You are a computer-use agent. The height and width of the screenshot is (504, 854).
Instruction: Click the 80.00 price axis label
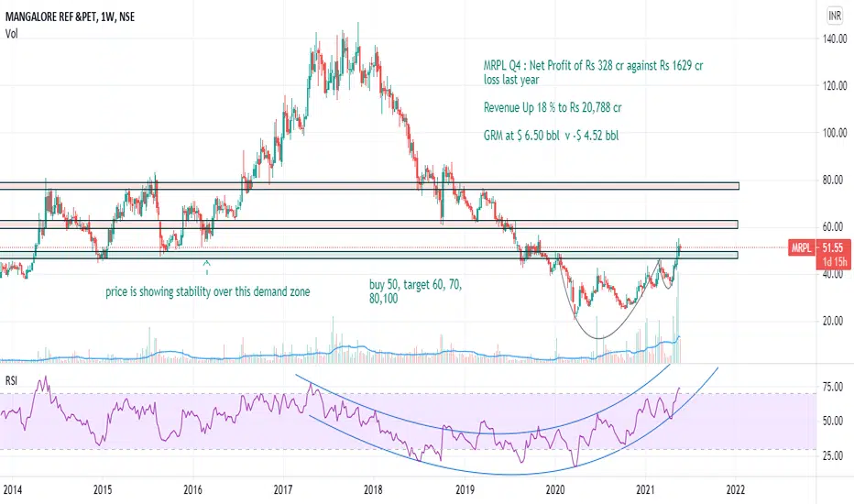833,180
